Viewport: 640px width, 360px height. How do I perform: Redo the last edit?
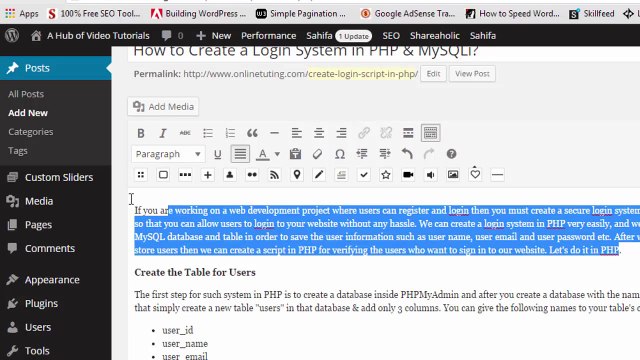(429, 154)
